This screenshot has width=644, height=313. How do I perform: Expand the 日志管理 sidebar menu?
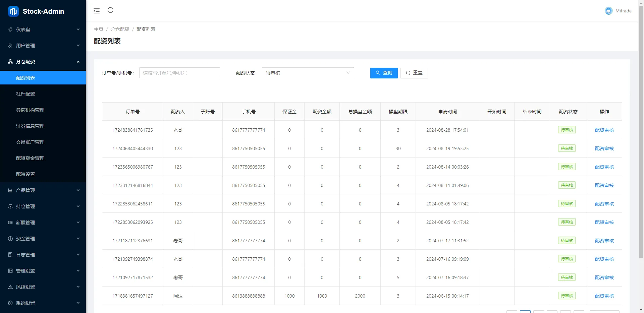coord(43,255)
